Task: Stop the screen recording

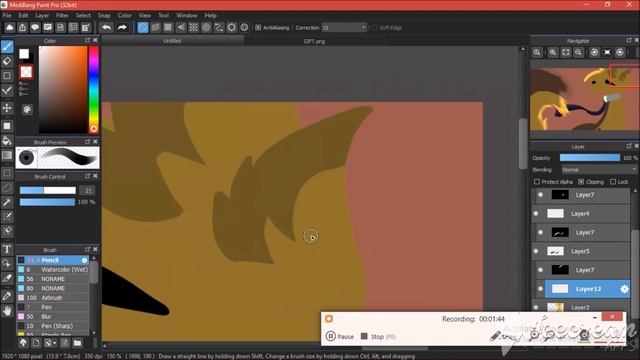Action: [x=378, y=336]
